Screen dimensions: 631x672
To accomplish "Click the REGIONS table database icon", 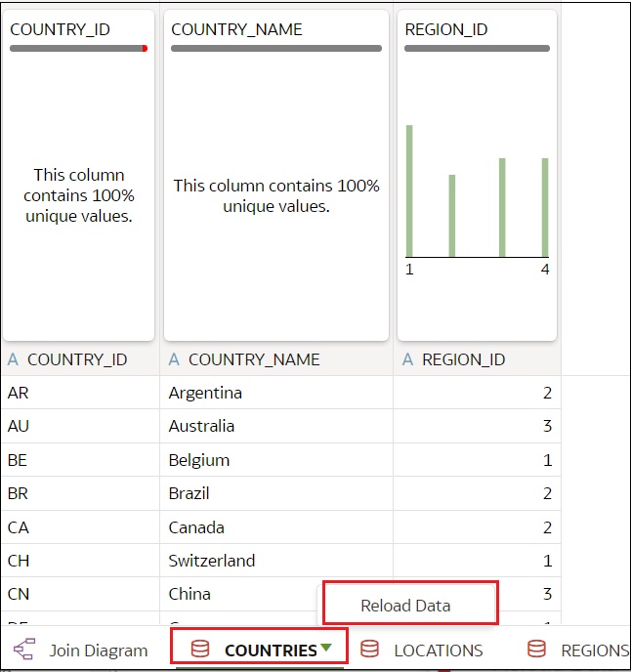I will click(536, 649).
